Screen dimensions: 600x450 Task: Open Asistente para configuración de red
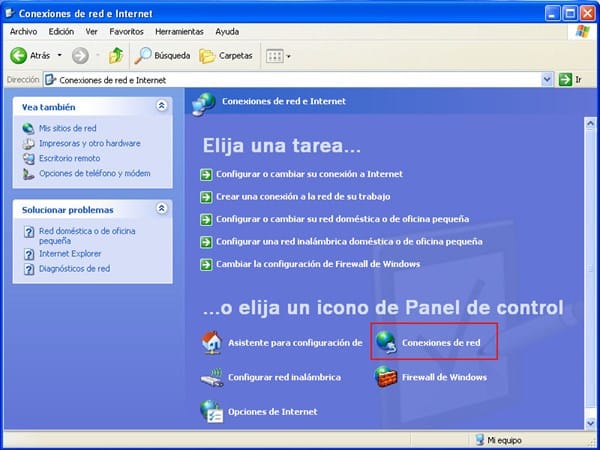tap(295, 343)
